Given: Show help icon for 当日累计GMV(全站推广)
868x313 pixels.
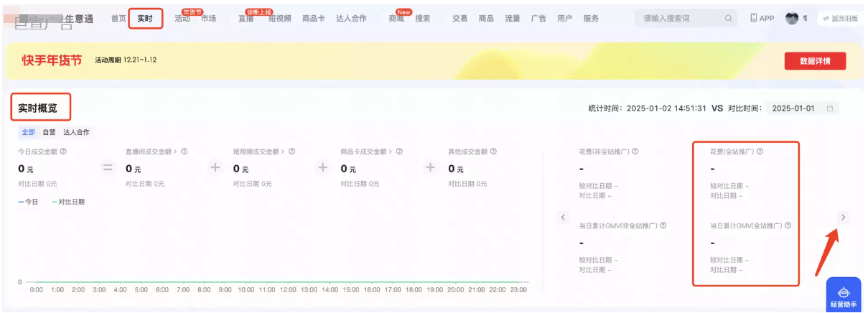Looking at the screenshot, I should click(788, 225).
